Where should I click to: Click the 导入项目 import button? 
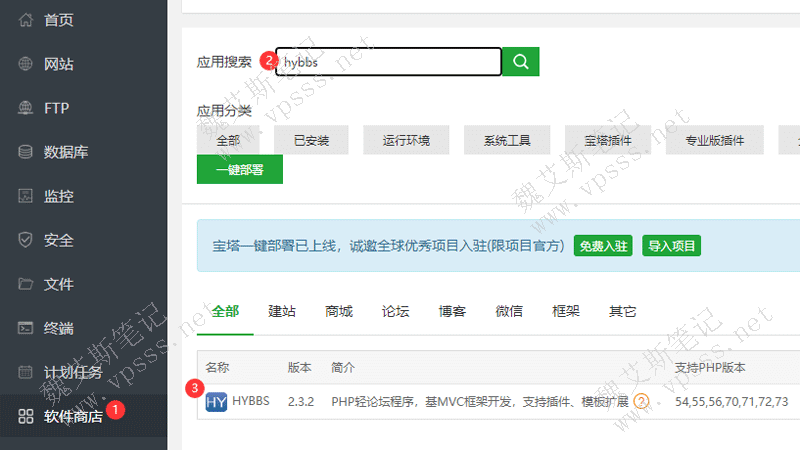coord(671,246)
